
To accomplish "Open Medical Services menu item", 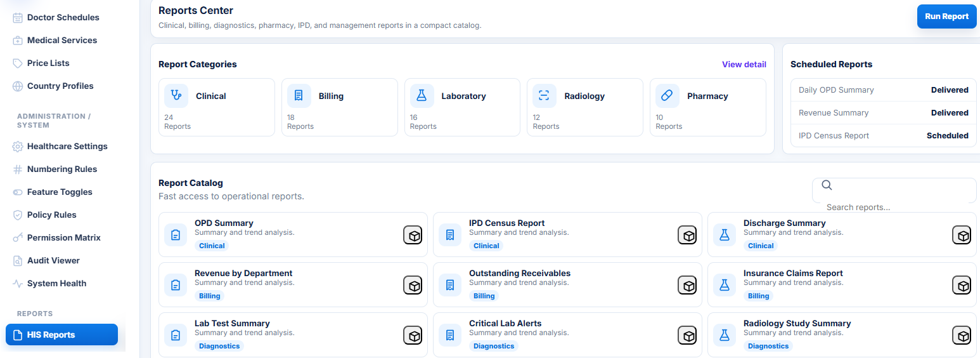I will 62,40.
